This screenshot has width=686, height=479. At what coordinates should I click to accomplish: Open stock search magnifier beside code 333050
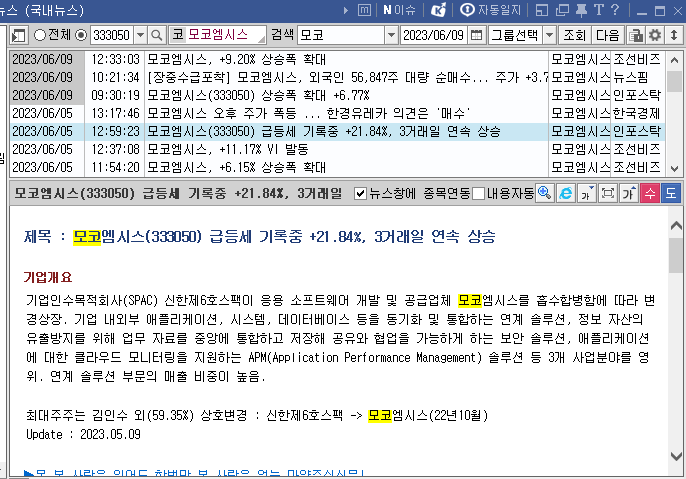(x=156, y=35)
